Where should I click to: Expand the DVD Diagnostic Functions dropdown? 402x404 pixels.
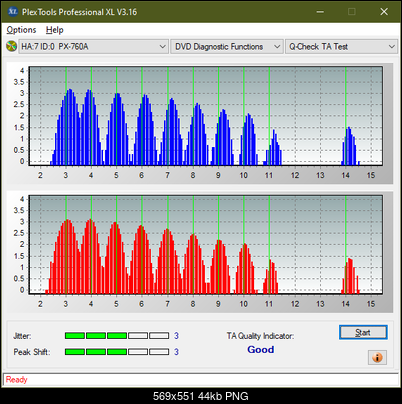tap(227, 47)
